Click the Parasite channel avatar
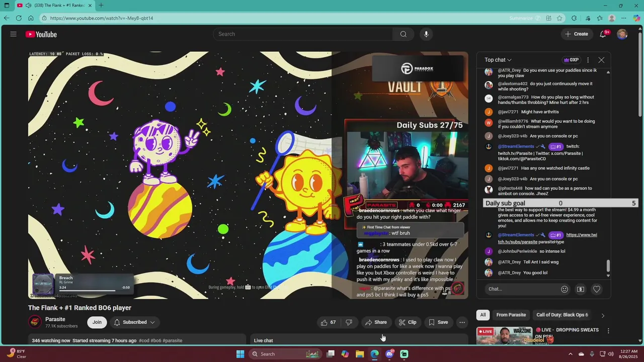The width and height of the screenshot is (644, 362). pos(35,322)
